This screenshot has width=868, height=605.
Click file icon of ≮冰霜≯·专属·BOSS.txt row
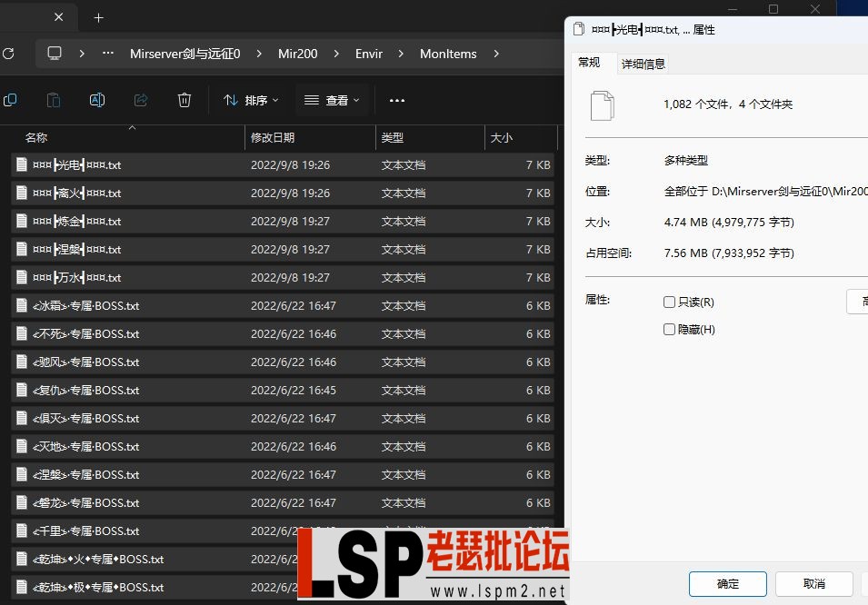click(x=22, y=305)
